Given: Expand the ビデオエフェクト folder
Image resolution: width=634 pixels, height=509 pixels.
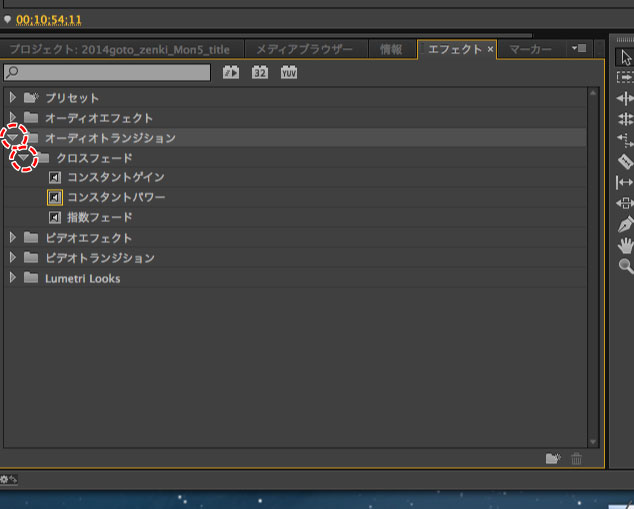Looking at the screenshot, I should pyautogui.click(x=13, y=237).
